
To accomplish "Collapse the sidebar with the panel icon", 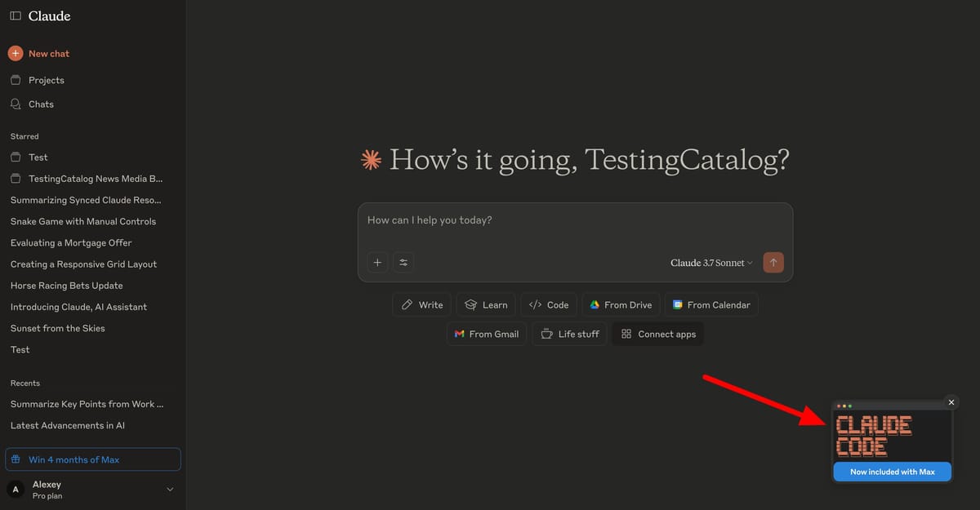I will 16,16.
